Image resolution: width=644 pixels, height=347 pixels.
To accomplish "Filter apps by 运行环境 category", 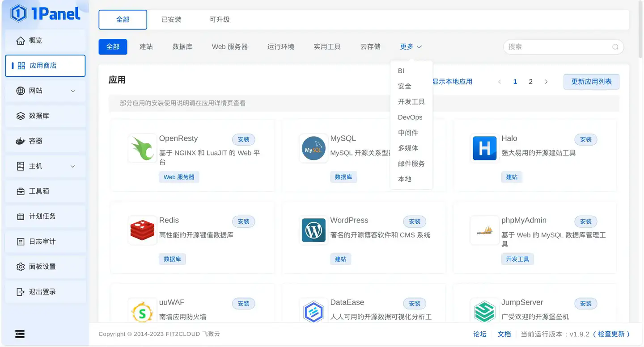I will click(281, 47).
